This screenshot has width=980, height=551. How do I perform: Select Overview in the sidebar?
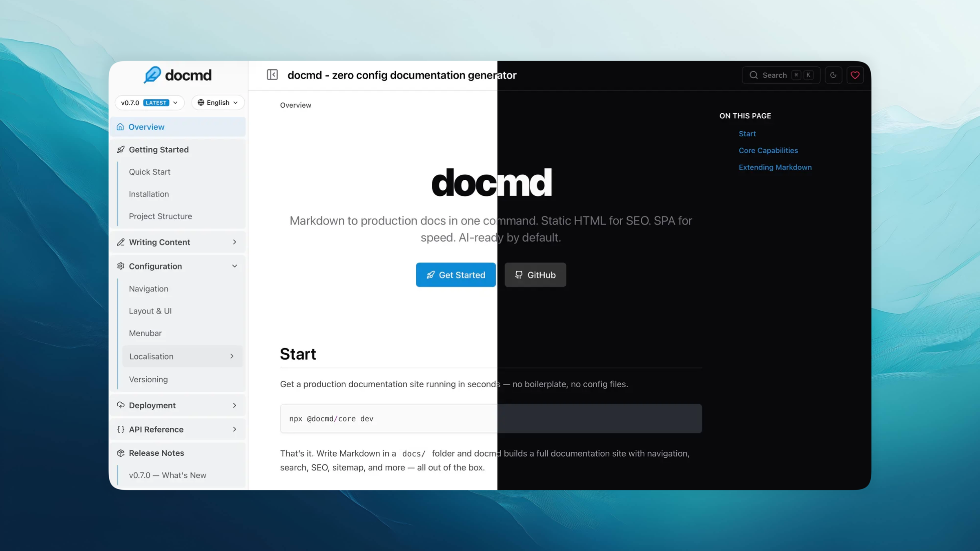click(178, 127)
